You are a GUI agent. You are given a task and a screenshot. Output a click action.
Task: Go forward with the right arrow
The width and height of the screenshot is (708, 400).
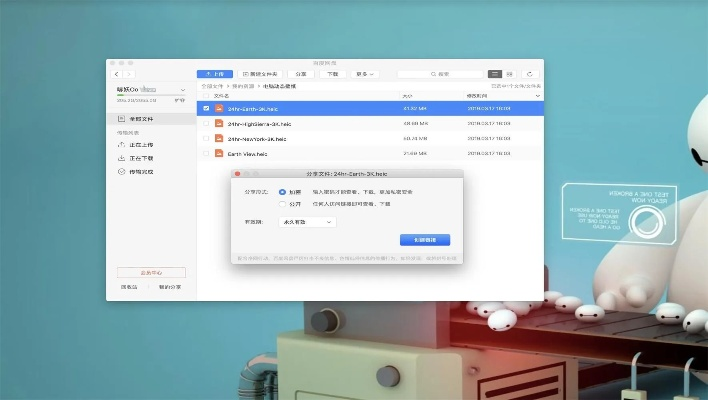click(129, 74)
